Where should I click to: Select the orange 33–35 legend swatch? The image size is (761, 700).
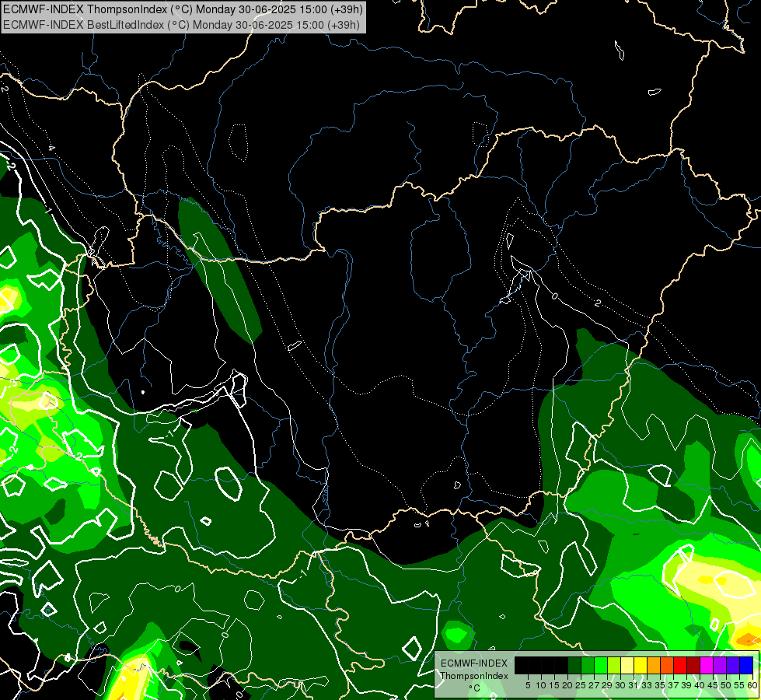pyautogui.click(x=654, y=665)
